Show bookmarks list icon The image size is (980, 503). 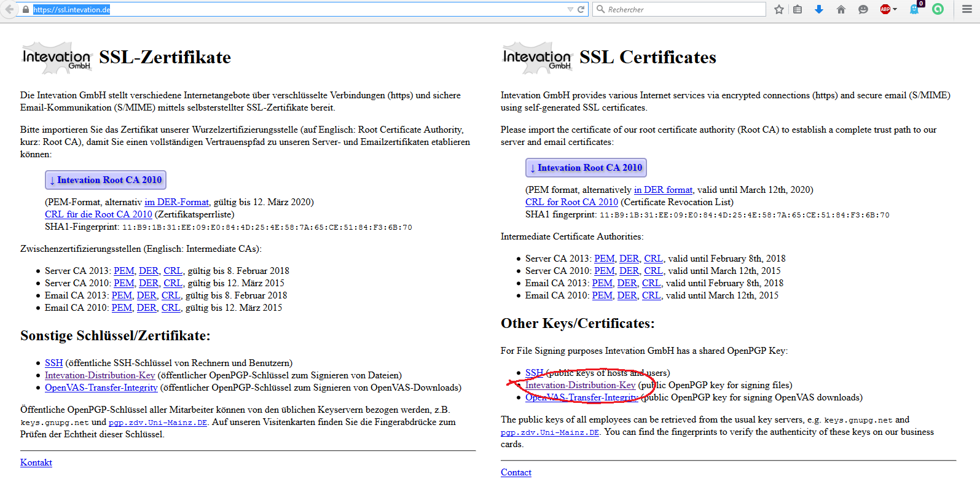pyautogui.click(x=798, y=10)
